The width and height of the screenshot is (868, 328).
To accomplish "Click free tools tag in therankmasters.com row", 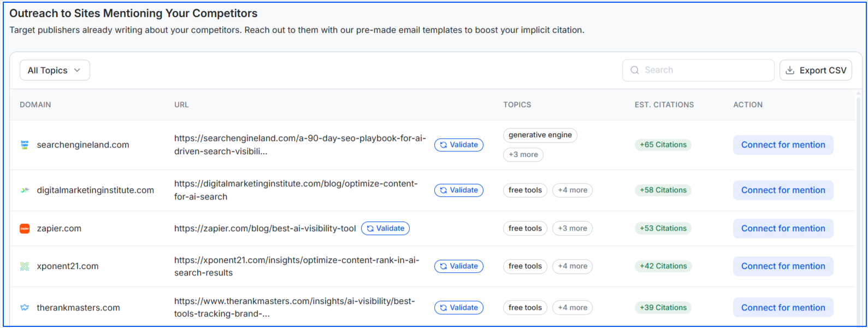I will tap(525, 308).
